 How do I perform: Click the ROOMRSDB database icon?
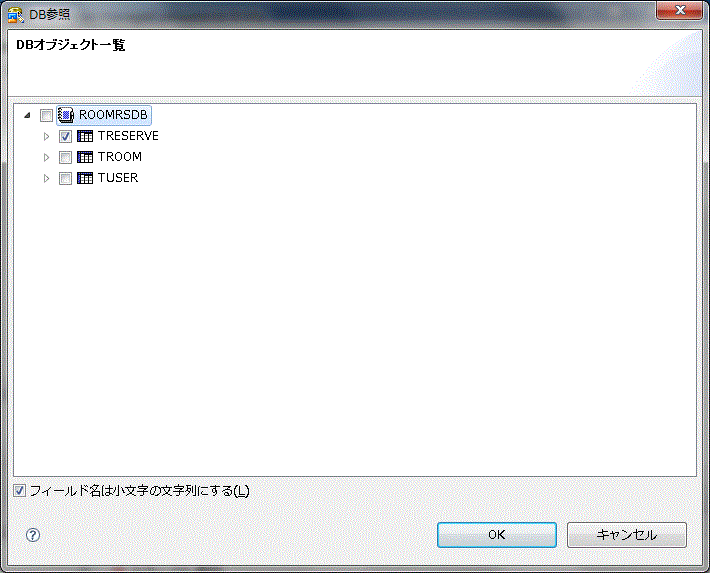pos(66,115)
